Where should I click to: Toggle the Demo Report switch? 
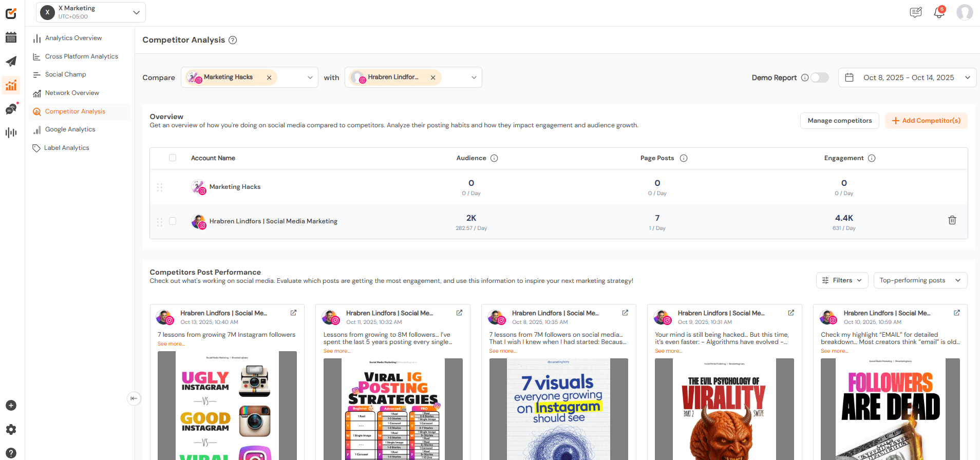coord(820,78)
